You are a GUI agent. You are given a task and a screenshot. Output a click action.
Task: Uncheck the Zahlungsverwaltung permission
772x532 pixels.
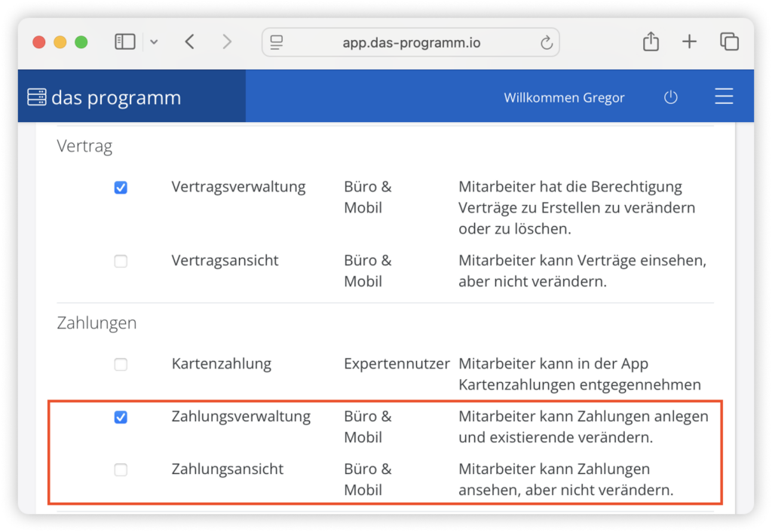121,417
